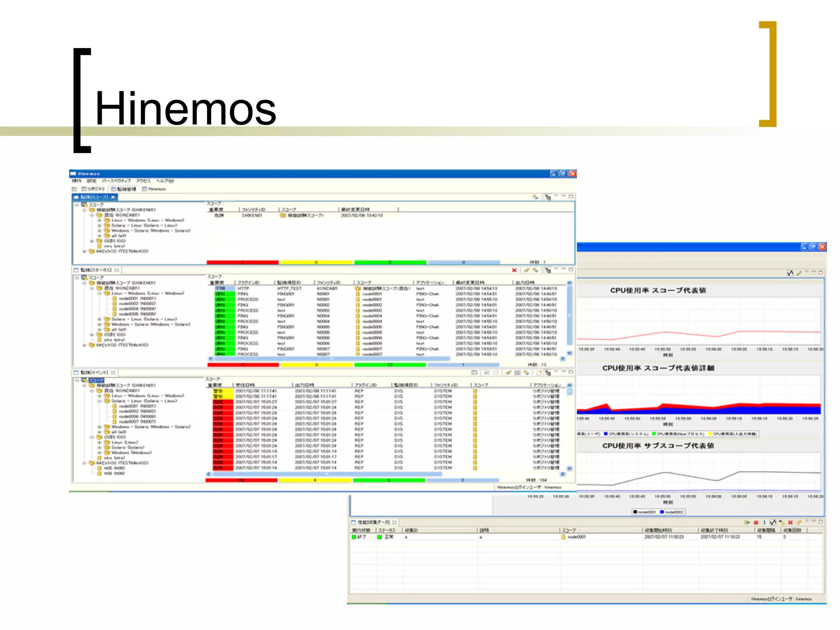This screenshot has height=630, width=840.
Task: Sort by 受信日時 column in 監視[イベント]
Action: [x=262, y=385]
